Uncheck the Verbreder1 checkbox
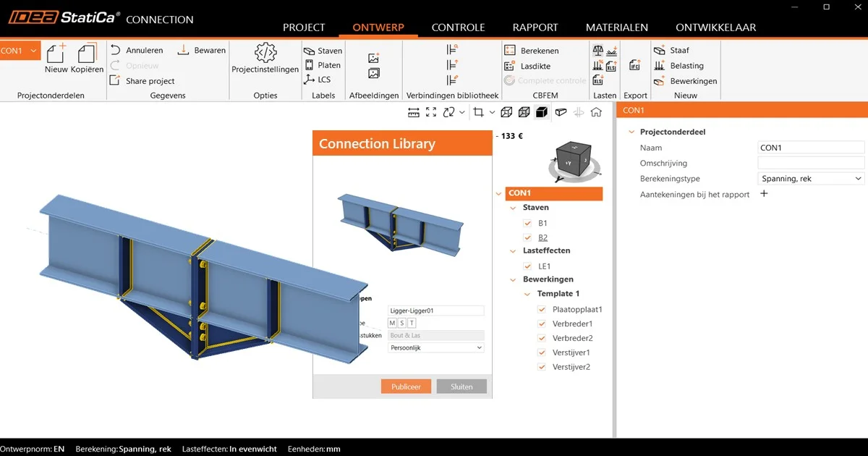 click(x=542, y=324)
